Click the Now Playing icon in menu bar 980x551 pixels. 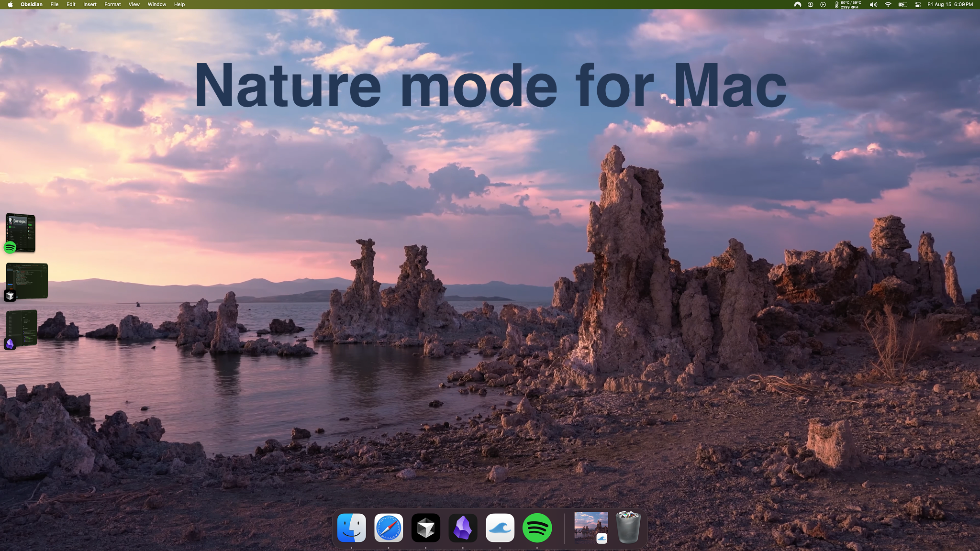click(823, 4)
